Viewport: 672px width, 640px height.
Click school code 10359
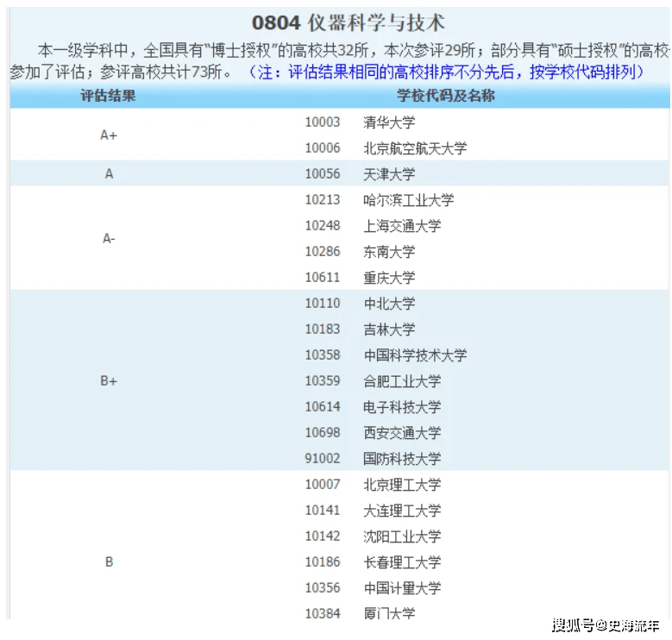coord(323,380)
